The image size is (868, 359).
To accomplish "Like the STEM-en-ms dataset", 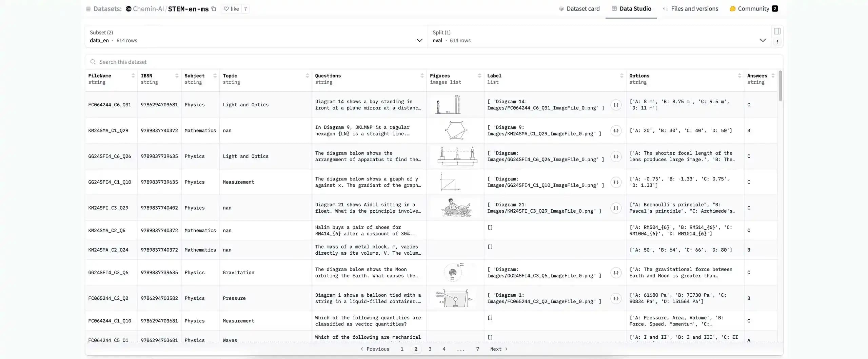I will [x=231, y=9].
